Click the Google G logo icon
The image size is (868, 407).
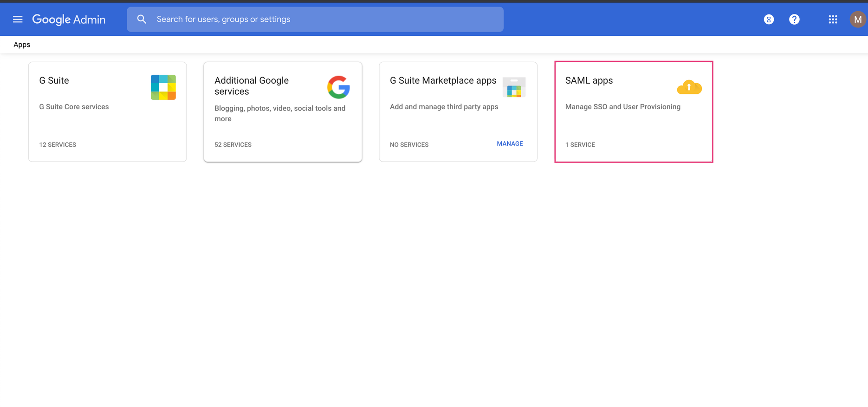pos(338,87)
